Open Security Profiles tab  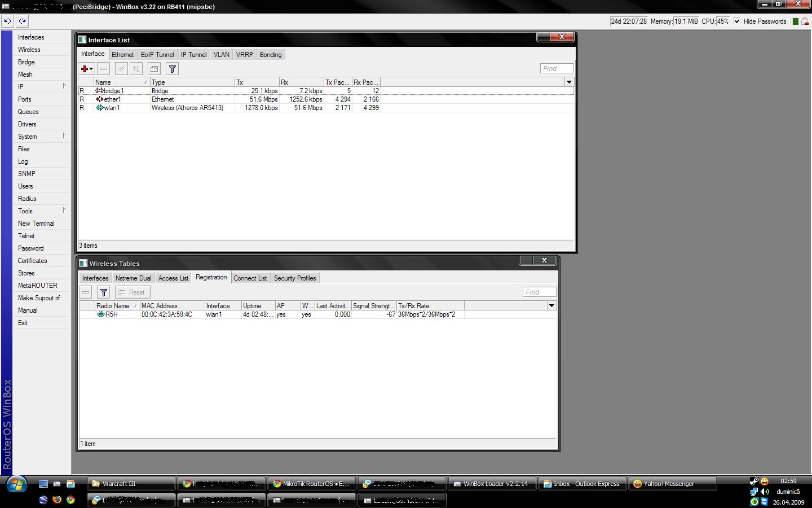click(x=295, y=278)
